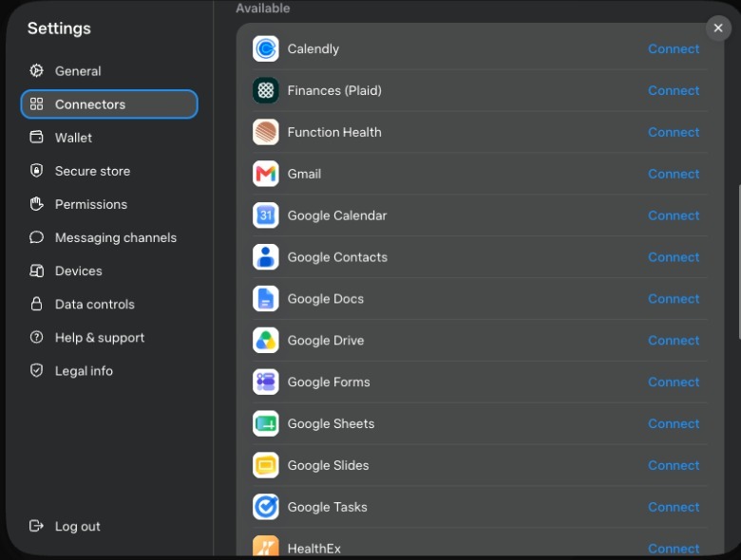Viewport: 741px width, 560px height.
Task: Click the Calendly app icon
Action: 266,48
